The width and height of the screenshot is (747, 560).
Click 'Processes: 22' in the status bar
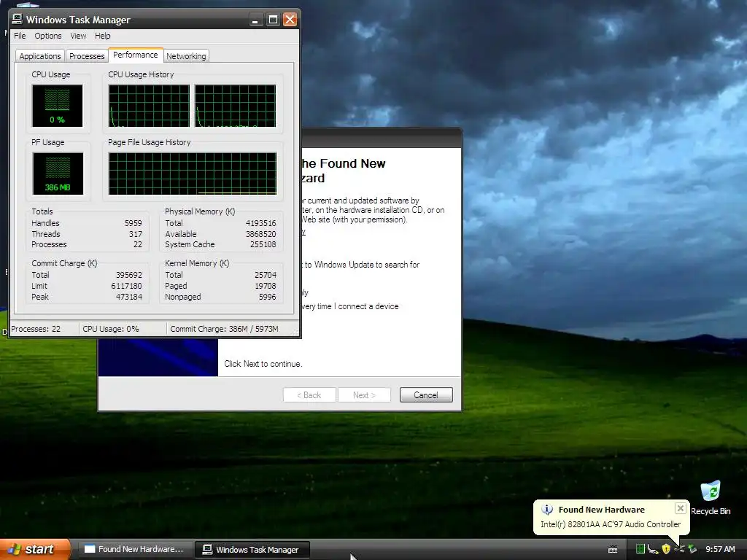pyautogui.click(x=36, y=329)
